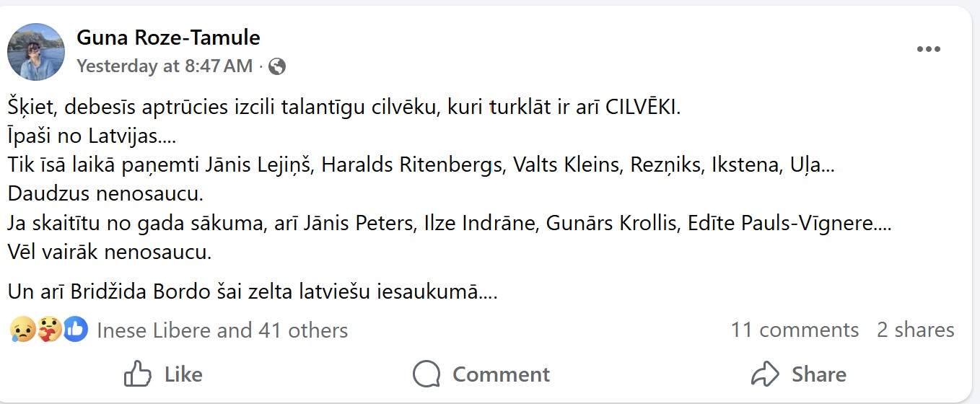Click the text line 'Daudzus nenosaucu.'
The image size is (980, 404).
106,193
